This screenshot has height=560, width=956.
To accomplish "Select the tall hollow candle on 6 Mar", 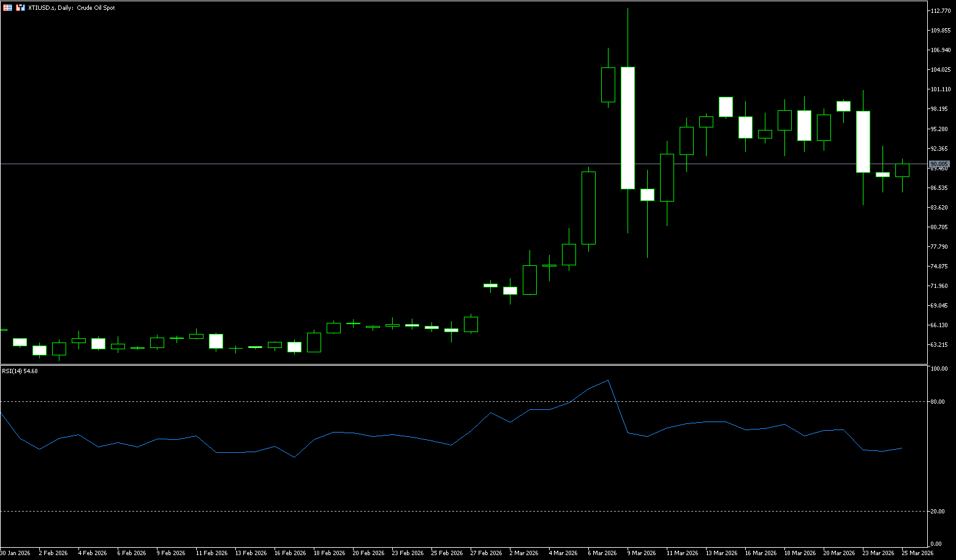I will (x=588, y=208).
